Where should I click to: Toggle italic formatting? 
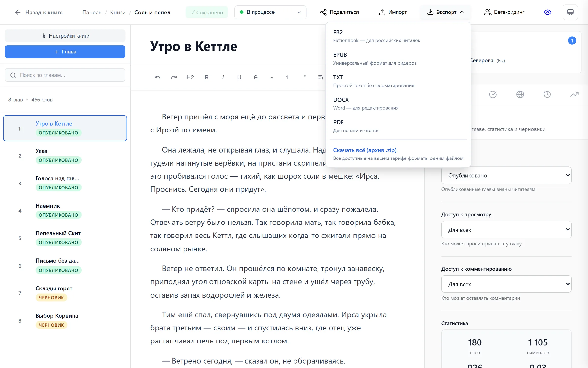click(223, 77)
